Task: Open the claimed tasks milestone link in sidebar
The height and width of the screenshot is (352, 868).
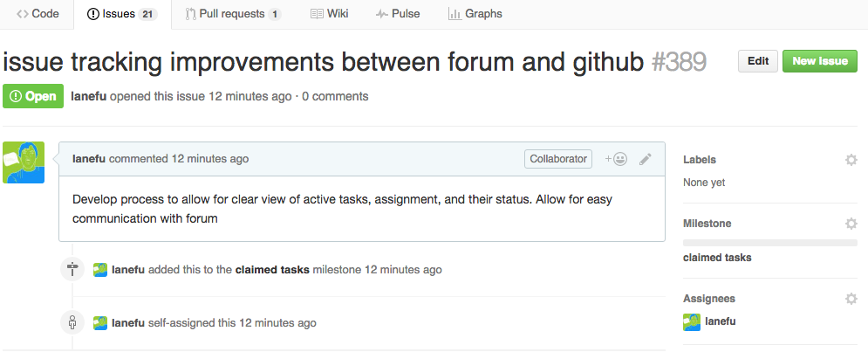Action: tap(717, 258)
